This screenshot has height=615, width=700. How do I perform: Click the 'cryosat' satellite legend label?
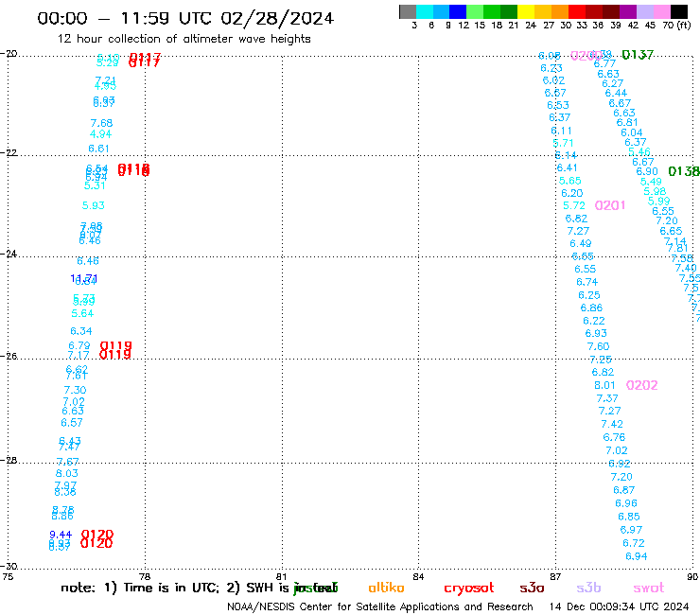[469, 589]
